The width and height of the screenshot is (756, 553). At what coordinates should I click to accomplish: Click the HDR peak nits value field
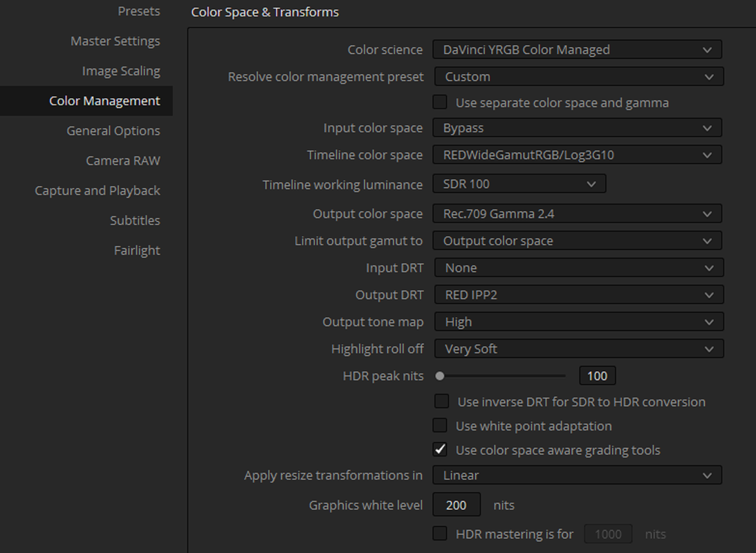click(598, 376)
